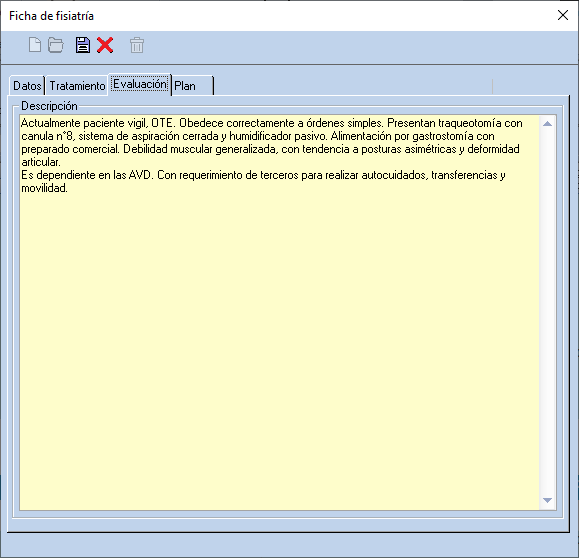579x558 pixels.
Task: Cancel changes with the red X icon
Action: (105, 45)
